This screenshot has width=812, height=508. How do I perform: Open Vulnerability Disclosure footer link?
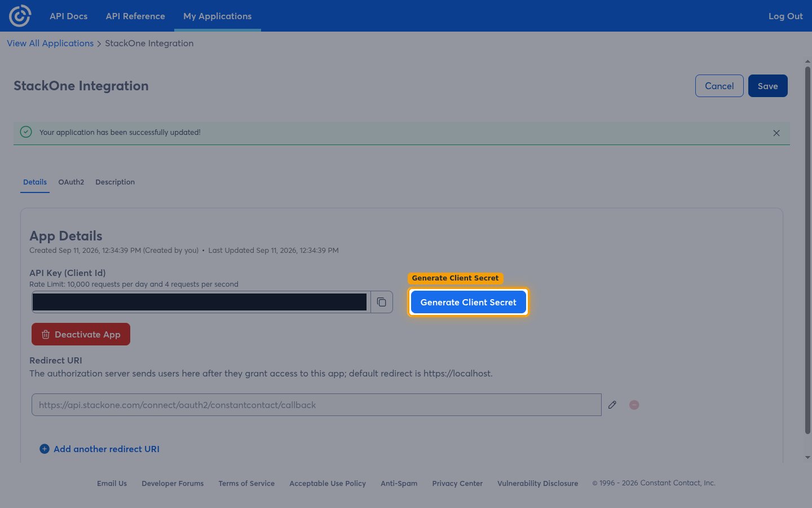[537, 483]
